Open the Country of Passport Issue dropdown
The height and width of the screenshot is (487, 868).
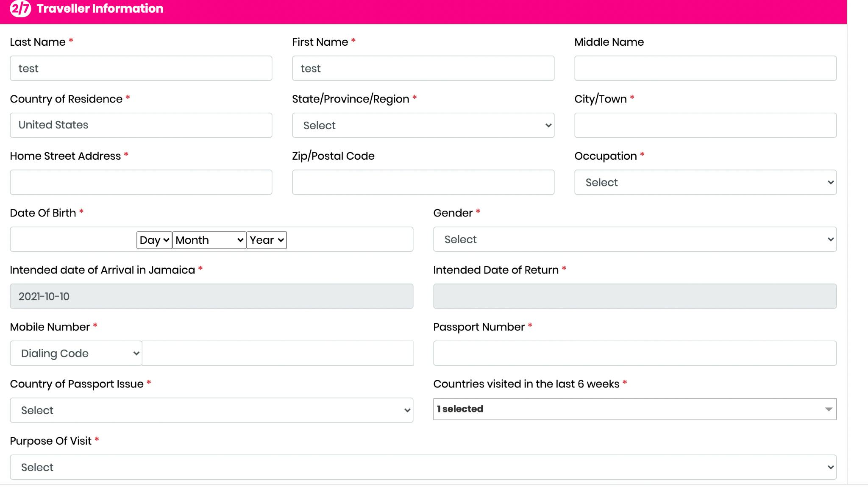211,410
